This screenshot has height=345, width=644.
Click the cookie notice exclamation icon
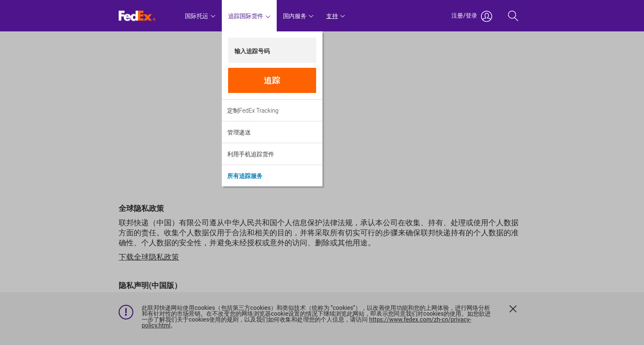coord(126,312)
